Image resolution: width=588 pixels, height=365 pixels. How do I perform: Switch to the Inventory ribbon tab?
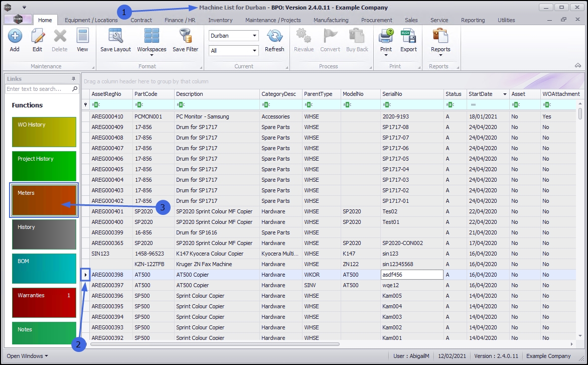pos(220,20)
